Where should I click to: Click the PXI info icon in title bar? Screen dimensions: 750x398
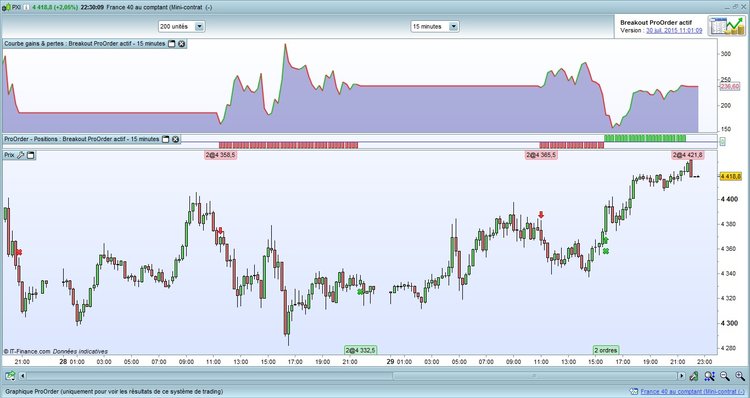tap(26, 7)
